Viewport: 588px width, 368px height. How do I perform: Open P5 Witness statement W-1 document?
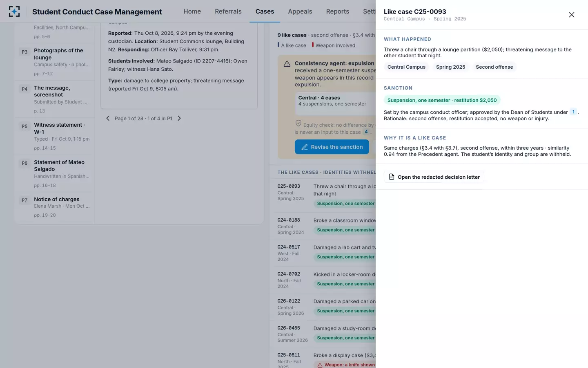click(x=54, y=137)
